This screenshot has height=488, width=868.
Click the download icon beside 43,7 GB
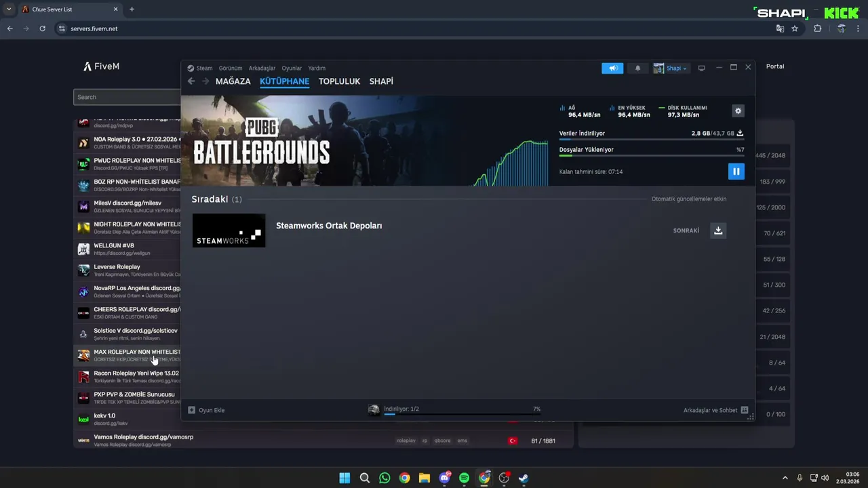coord(740,134)
